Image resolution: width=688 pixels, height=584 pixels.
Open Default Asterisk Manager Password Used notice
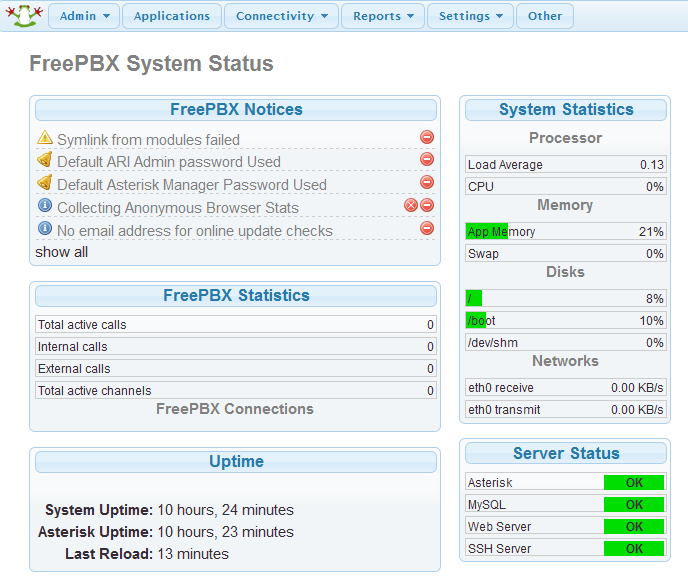coord(192,185)
